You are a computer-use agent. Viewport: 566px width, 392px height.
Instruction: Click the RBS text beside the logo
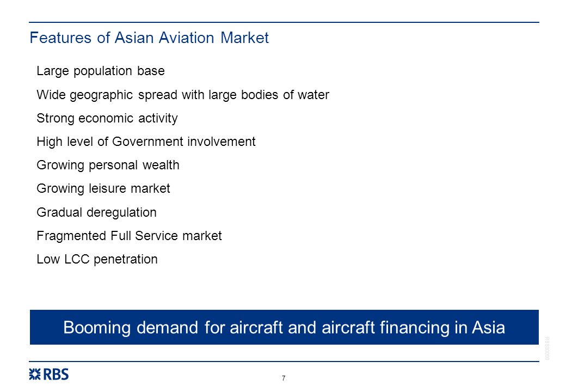coord(56,375)
